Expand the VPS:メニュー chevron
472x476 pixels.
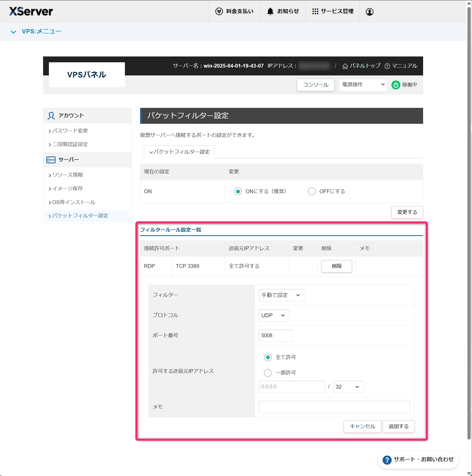point(13,32)
